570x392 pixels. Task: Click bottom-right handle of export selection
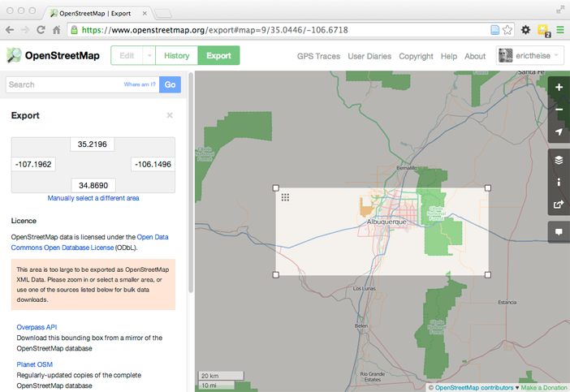click(488, 274)
